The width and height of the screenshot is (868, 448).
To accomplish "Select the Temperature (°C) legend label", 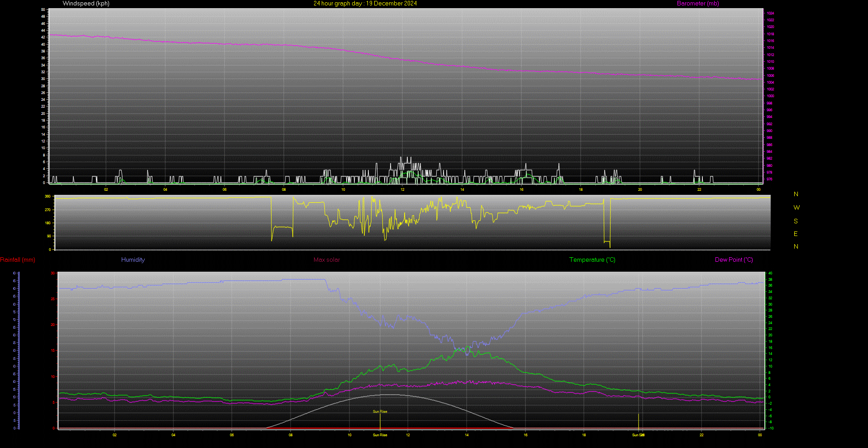I will click(592, 260).
